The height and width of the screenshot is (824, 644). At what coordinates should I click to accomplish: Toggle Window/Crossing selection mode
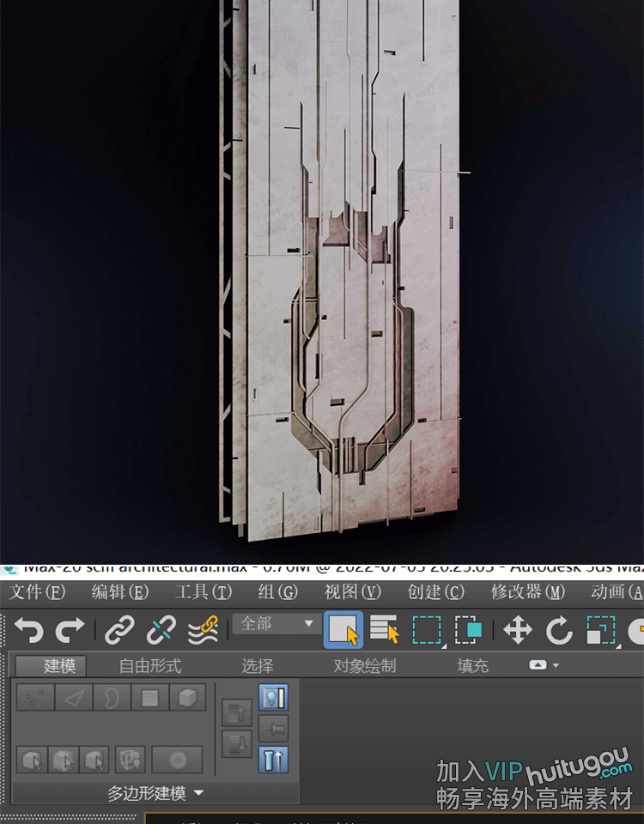pyautogui.click(x=468, y=631)
